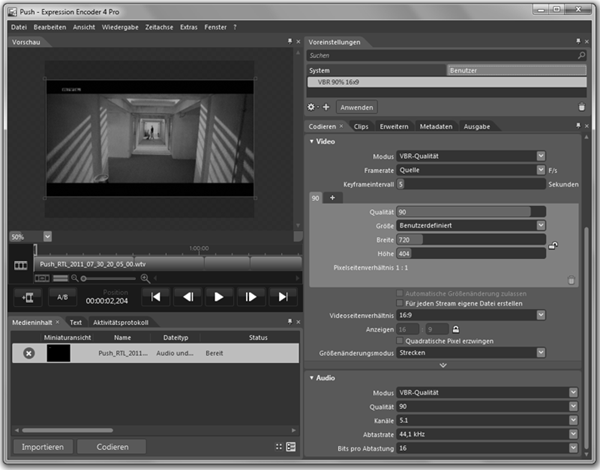The height and width of the screenshot is (470, 600).
Task: Click the Anwenden button
Action: [x=357, y=107]
